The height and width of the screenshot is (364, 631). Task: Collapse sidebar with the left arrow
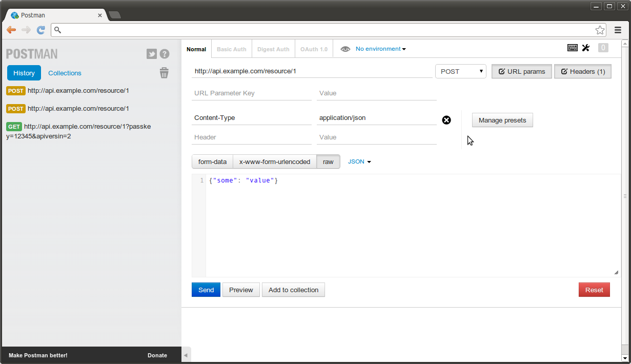pyautogui.click(x=186, y=355)
